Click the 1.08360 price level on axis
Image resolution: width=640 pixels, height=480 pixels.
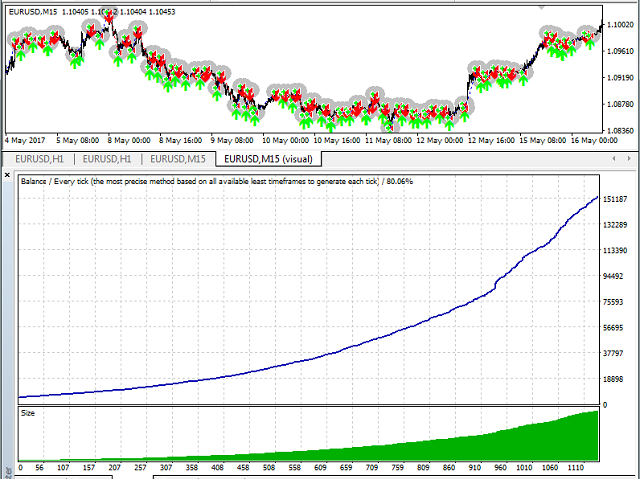point(621,130)
